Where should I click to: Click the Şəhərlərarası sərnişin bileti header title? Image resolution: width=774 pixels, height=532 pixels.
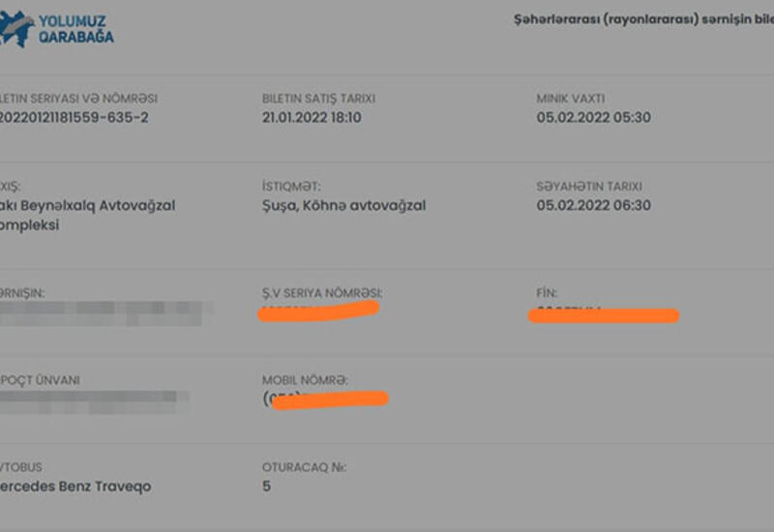point(643,19)
